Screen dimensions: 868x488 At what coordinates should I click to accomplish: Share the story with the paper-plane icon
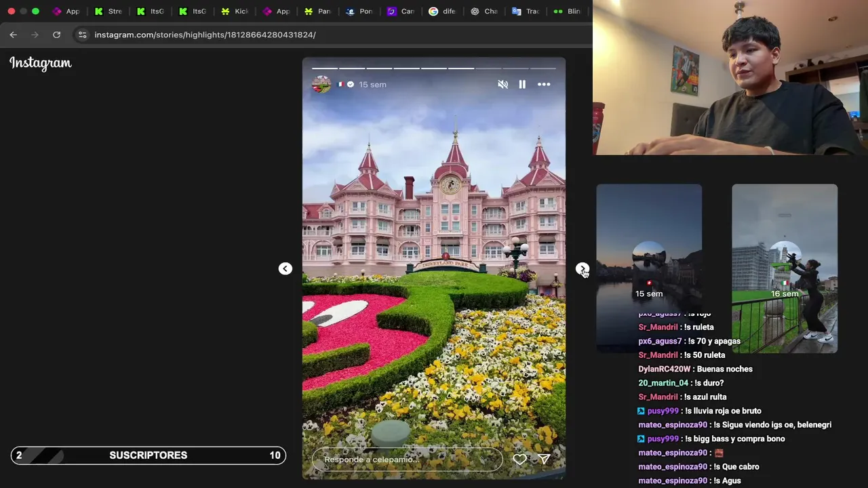pyautogui.click(x=544, y=460)
